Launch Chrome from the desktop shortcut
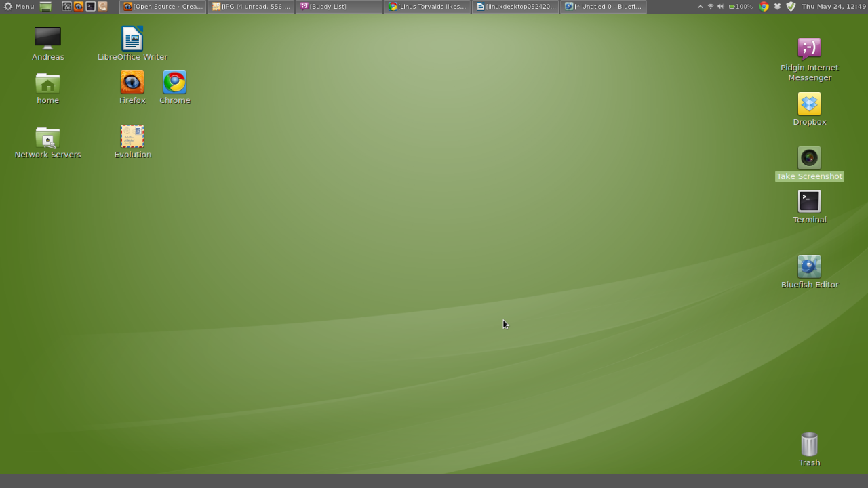Image resolution: width=868 pixels, height=488 pixels. point(174,83)
